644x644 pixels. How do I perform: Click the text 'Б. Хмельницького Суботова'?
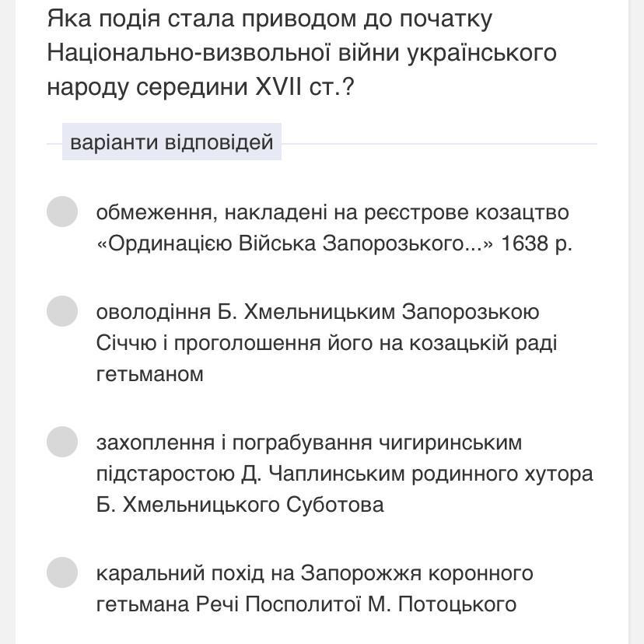pos(240,505)
